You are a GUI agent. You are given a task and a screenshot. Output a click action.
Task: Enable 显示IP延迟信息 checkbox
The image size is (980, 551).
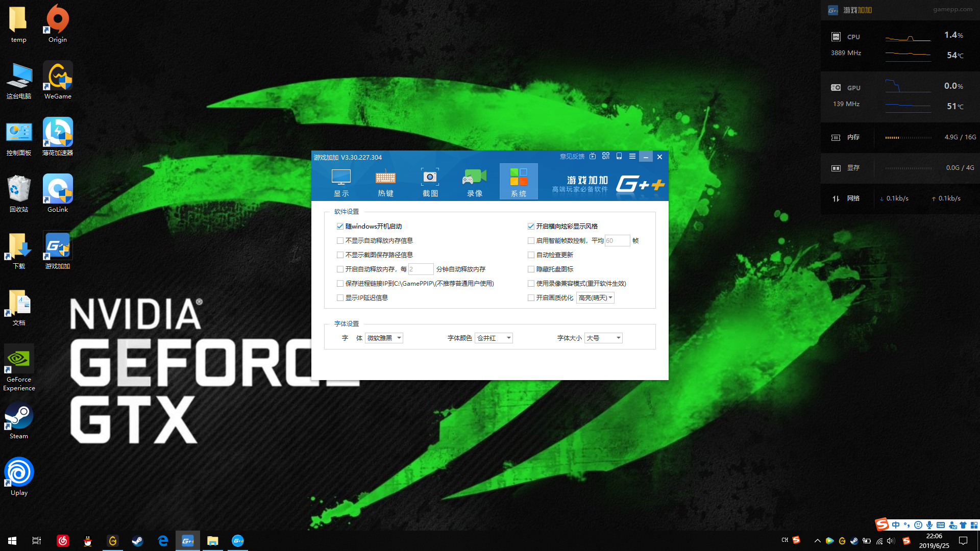(340, 297)
